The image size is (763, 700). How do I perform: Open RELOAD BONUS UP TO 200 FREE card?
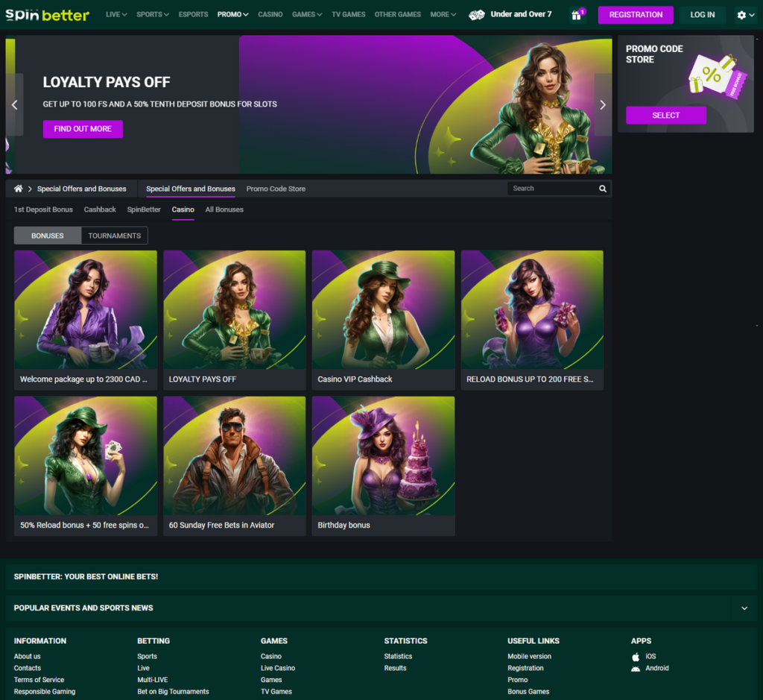tap(532, 321)
